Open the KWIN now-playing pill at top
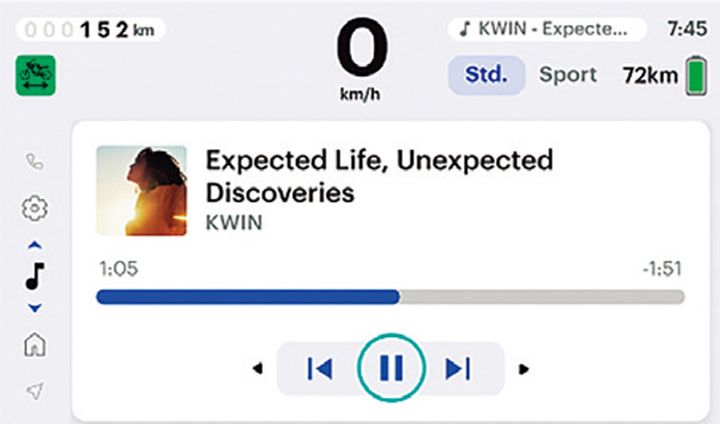Screen dimensions: 720x424 click(546, 29)
